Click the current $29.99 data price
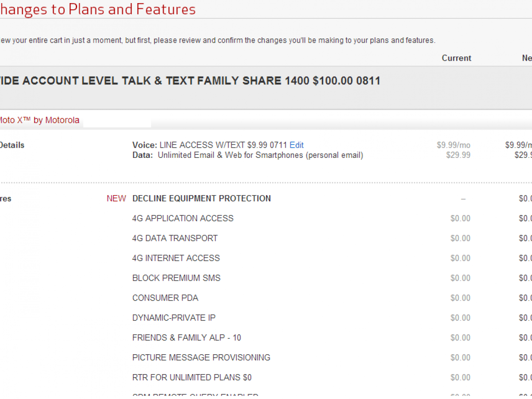The width and height of the screenshot is (532, 399). [458, 155]
